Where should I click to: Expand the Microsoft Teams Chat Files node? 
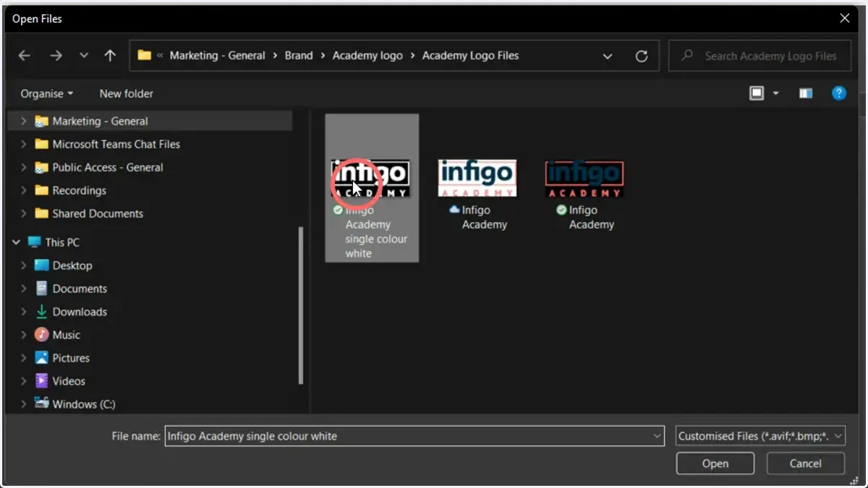point(23,144)
